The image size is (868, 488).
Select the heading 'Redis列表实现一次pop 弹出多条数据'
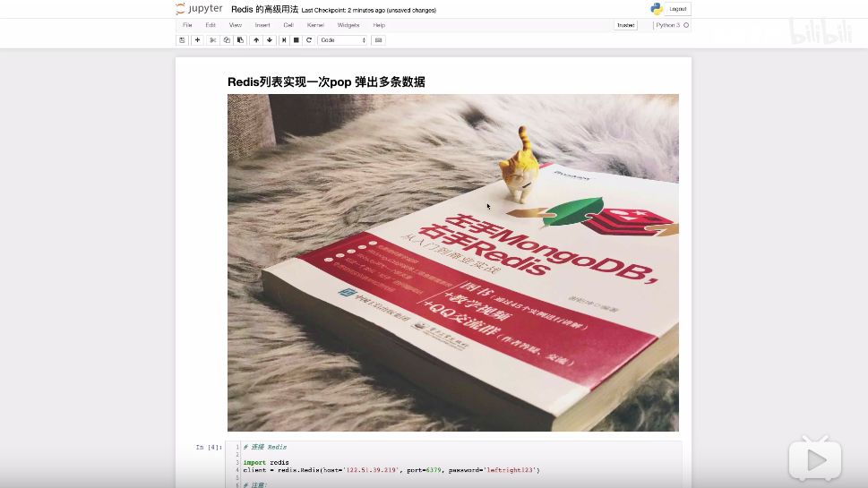pyautogui.click(x=326, y=81)
